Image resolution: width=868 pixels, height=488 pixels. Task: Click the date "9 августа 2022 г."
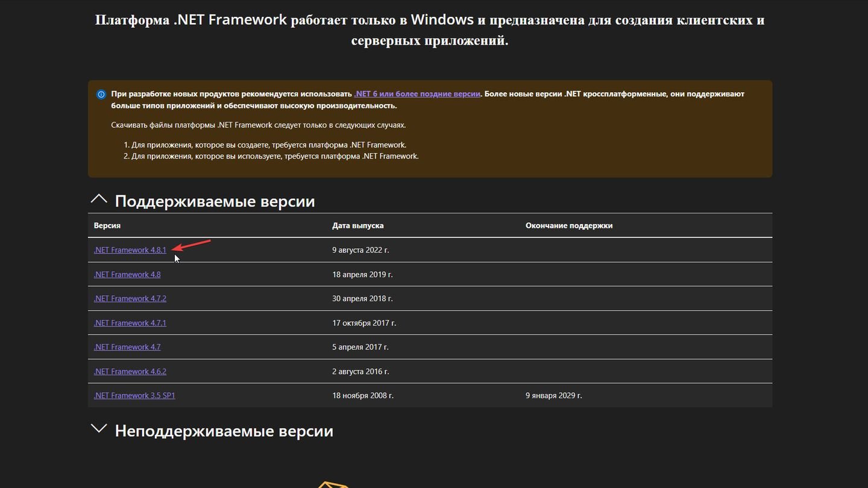point(360,250)
